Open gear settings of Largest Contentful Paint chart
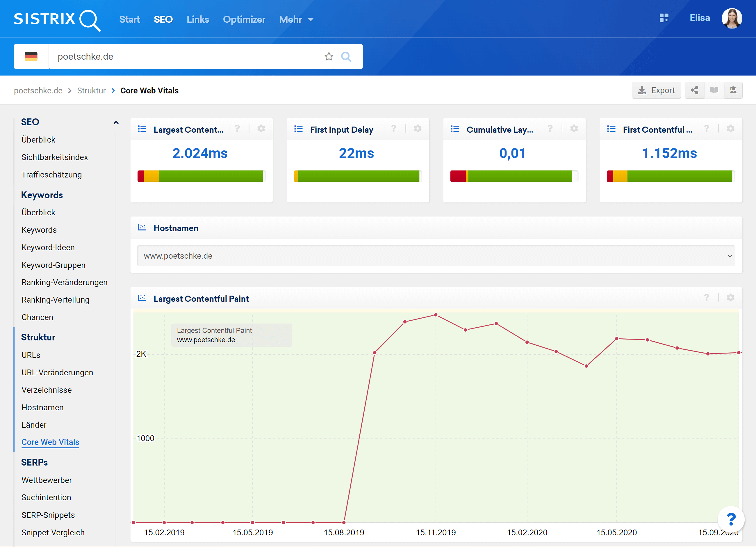The height and width of the screenshot is (547, 756). click(730, 298)
